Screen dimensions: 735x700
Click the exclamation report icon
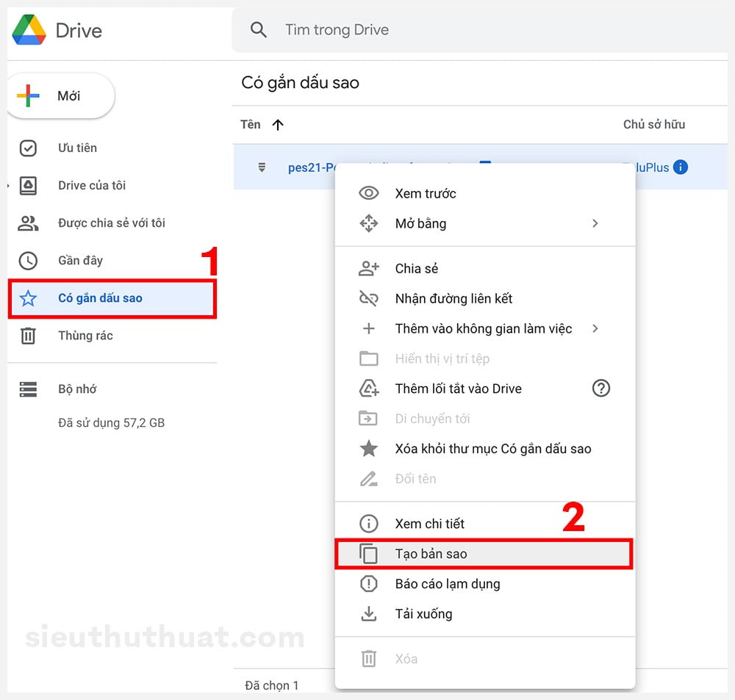click(x=369, y=584)
